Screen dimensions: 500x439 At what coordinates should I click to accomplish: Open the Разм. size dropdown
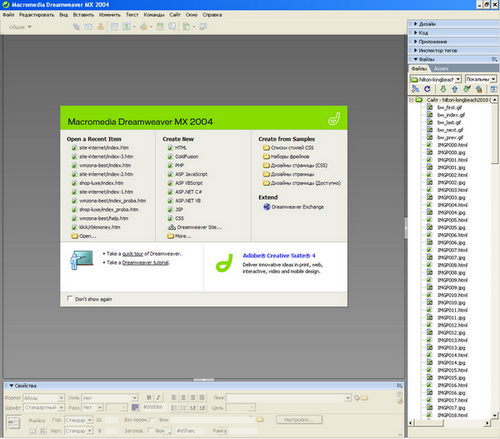[92, 408]
